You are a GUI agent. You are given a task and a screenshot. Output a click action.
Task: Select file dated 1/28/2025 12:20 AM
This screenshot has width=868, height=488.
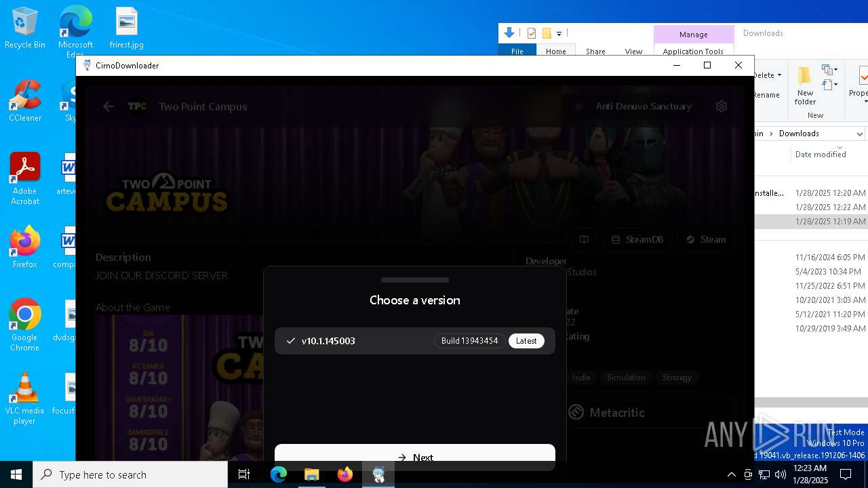pyautogui.click(x=811, y=193)
